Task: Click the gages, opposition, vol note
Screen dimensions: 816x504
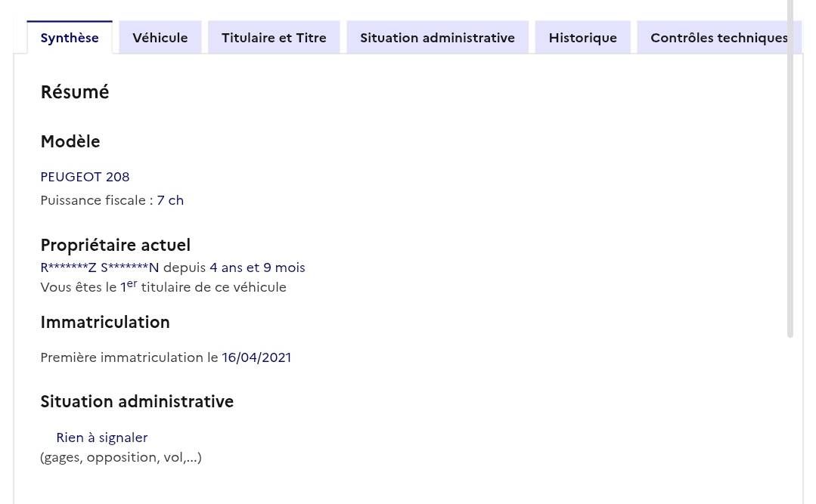Action: (x=121, y=457)
